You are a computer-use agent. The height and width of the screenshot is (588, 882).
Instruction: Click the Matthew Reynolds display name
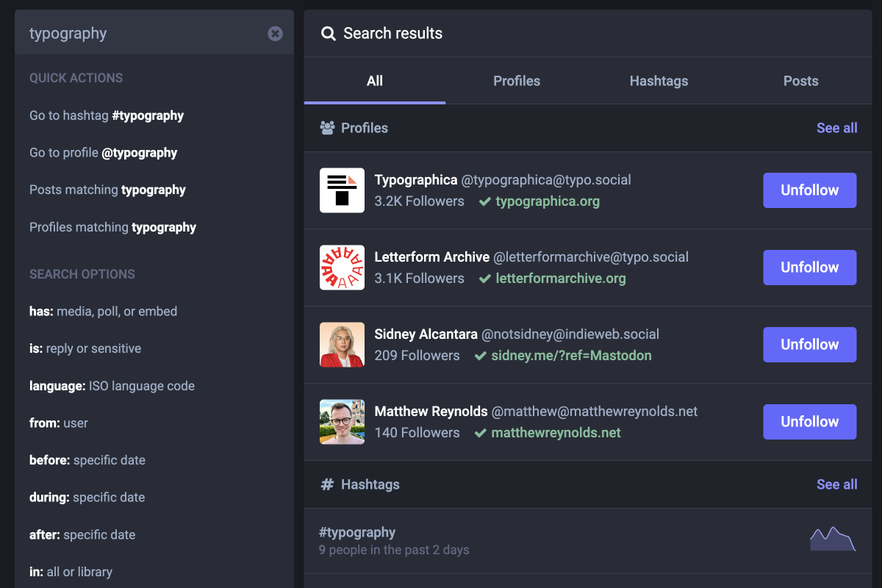point(431,412)
